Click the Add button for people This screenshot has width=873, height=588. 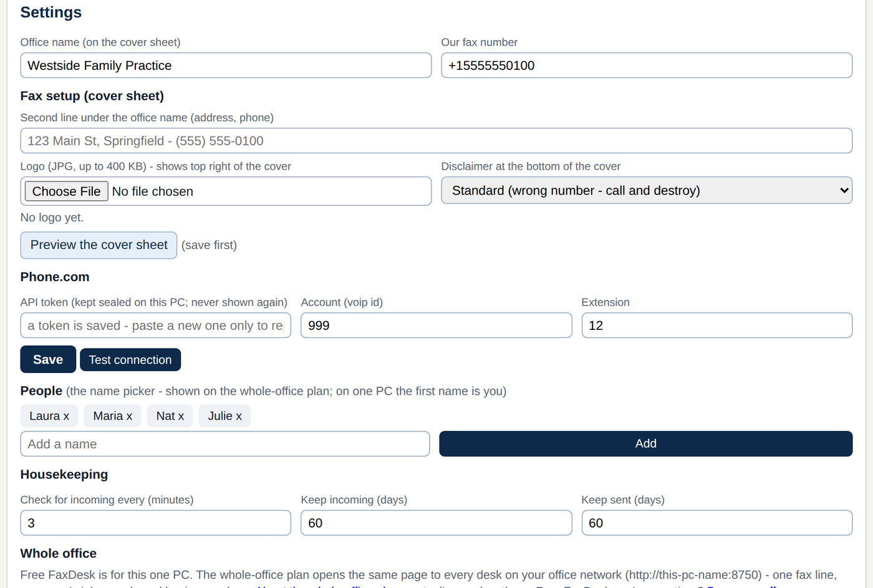point(646,444)
